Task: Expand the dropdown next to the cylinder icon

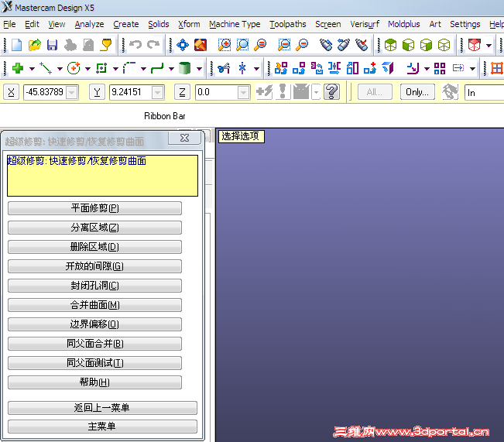Action: (199, 68)
